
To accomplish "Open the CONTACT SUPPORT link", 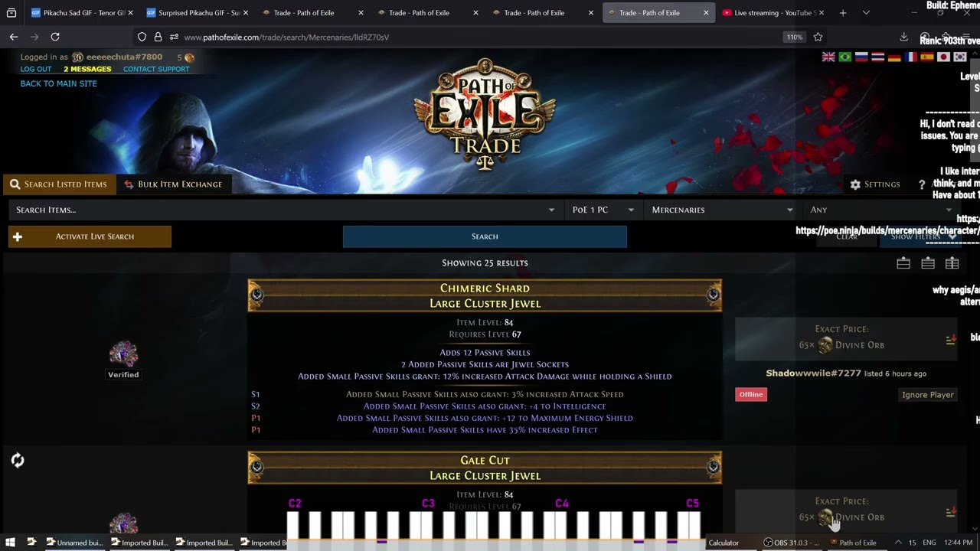I will [x=156, y=69].
